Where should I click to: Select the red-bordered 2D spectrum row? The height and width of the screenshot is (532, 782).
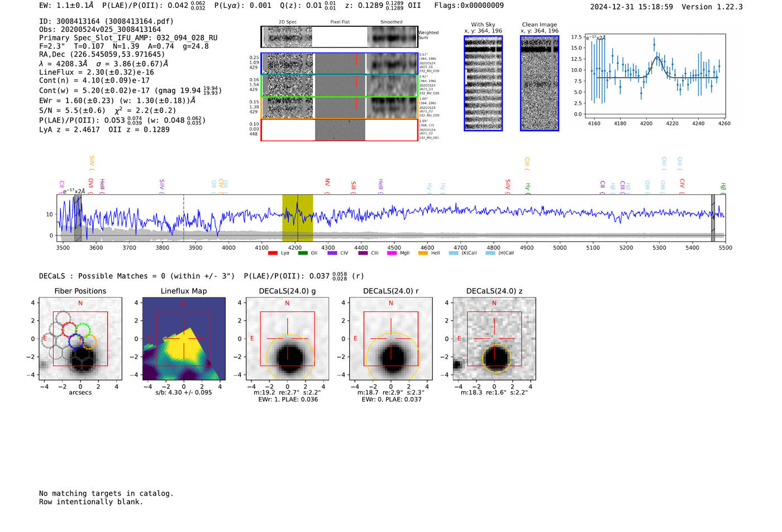[339, 130]
